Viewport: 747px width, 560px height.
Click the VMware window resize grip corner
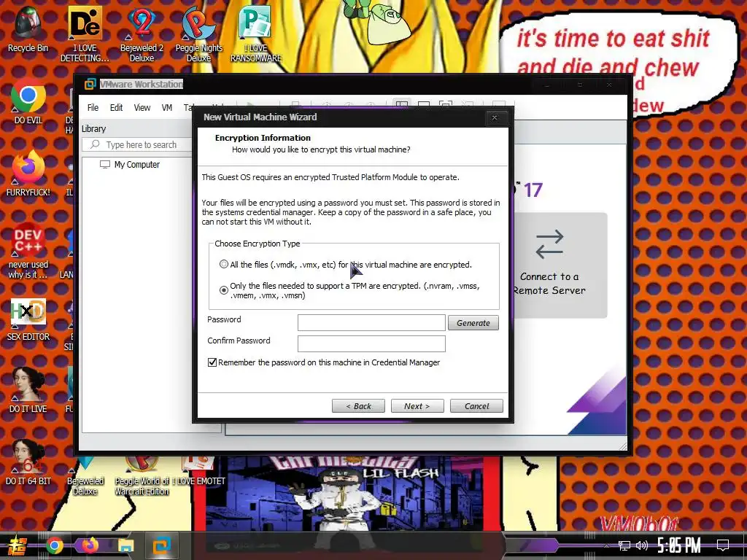pyautogui.click(x=623, y=446)
